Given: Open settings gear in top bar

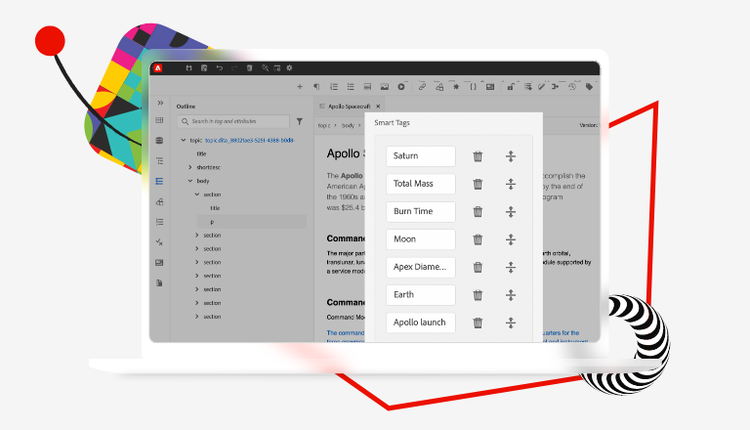Looking at the screenshot, I should pos(289,68).
